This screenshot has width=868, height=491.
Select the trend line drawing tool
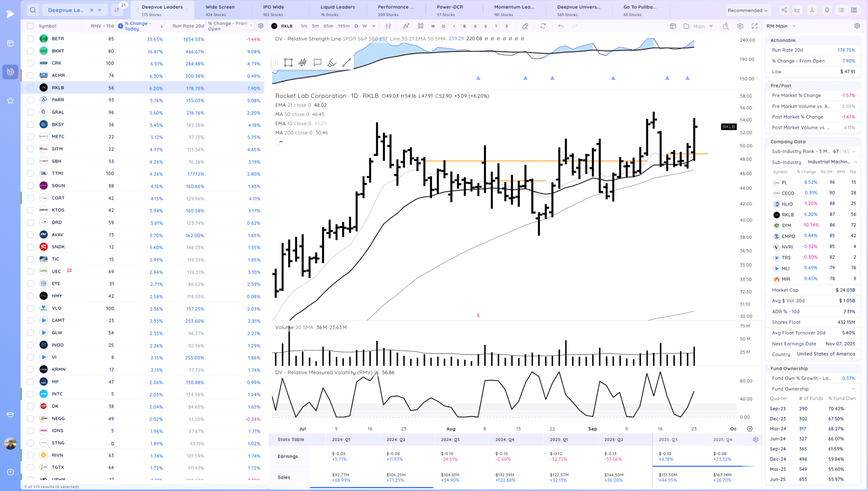(346, 63)
